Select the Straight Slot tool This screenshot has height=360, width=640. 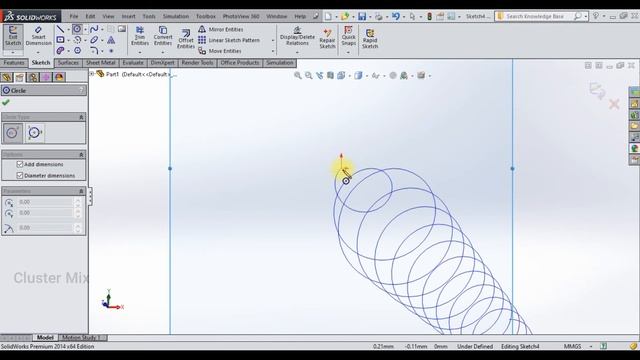click(x=60, y=51)
